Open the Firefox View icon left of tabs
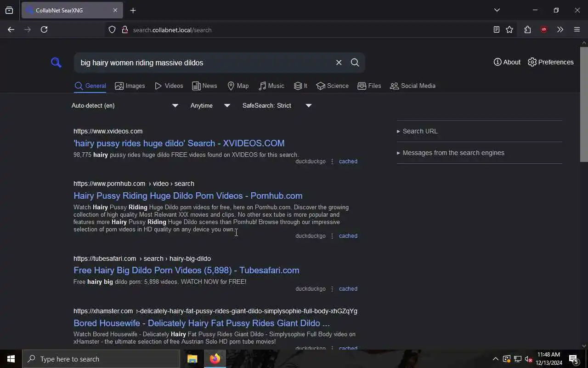The height and width of the screenshot is (368, 588). coord(9,10)
